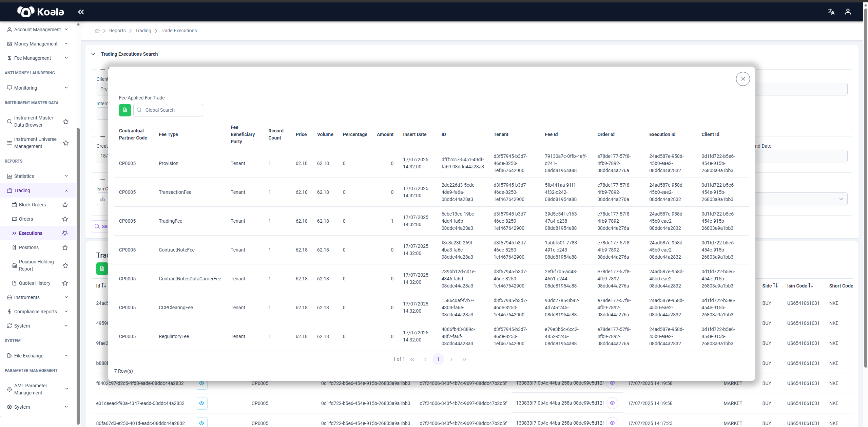Viewport: 868px width, 427px height.
Task: Toggle eye icon for e31ceead execution row
Action: pyautogui.click(x=201, y=403)
